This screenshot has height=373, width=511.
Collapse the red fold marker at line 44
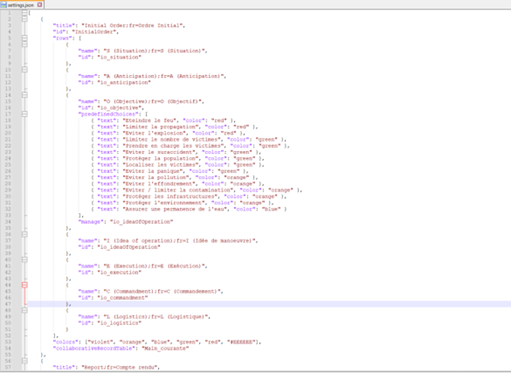pos(25,285)
